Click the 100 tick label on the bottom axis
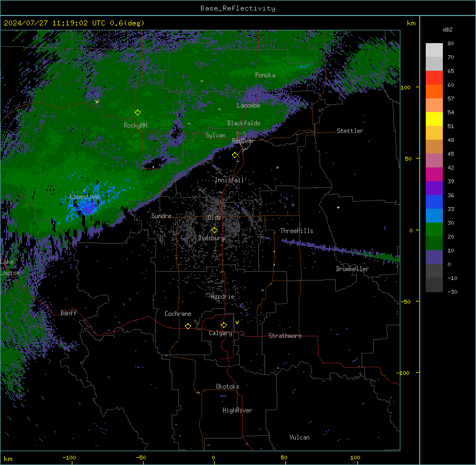This screenshot has height=465, width=476. (355, 457)
